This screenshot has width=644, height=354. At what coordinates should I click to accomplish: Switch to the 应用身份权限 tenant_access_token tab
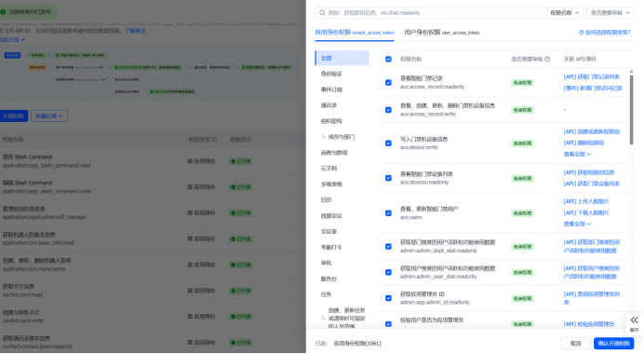tap(354, 32)
